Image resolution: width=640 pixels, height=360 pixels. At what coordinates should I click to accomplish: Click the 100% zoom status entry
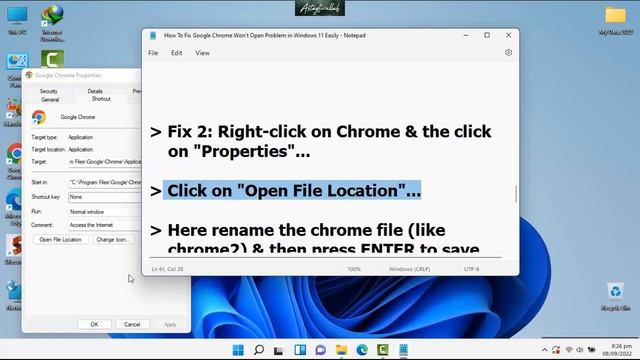[354, 269]
